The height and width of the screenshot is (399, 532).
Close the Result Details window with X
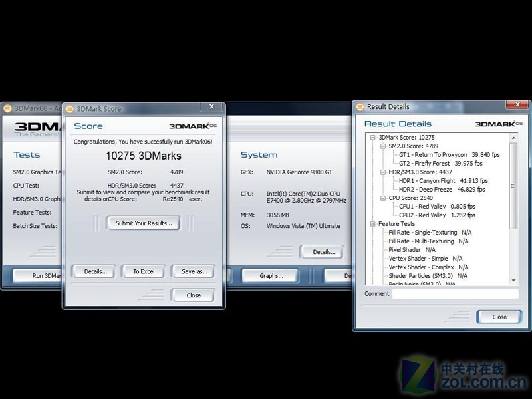(x=517, y=104)
